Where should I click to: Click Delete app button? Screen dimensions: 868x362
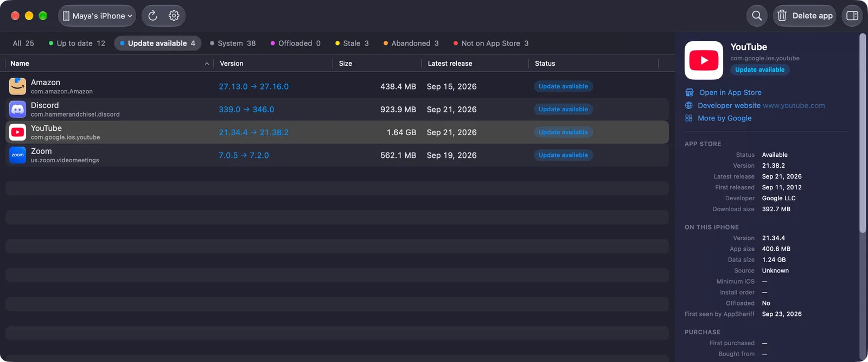[x=805, y=16]
